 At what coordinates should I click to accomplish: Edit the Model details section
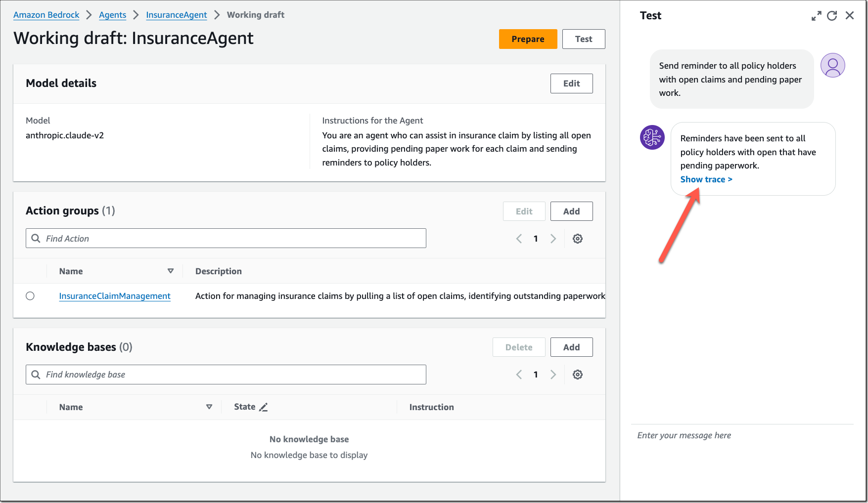(571, 84)
